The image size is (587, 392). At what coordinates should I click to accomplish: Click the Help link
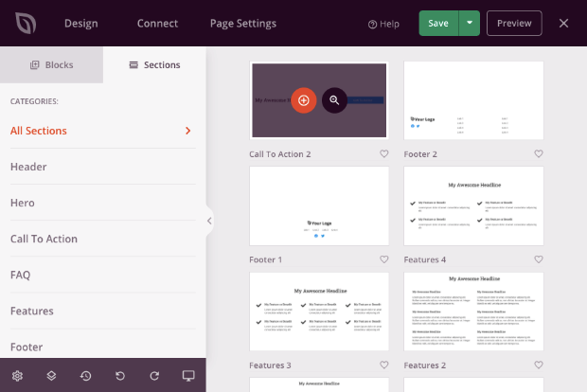pyautogui.click(x=383, y=24)
